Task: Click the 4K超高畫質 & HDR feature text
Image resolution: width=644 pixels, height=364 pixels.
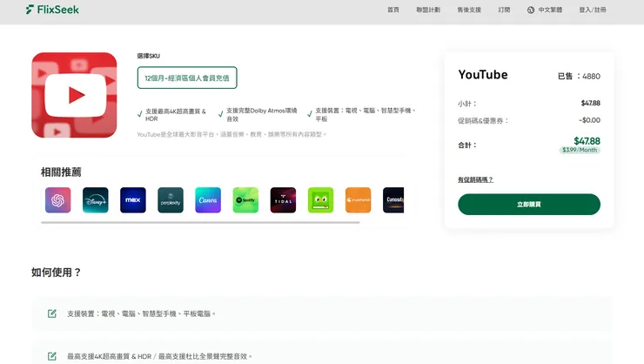Action: (x=176, y=115)
